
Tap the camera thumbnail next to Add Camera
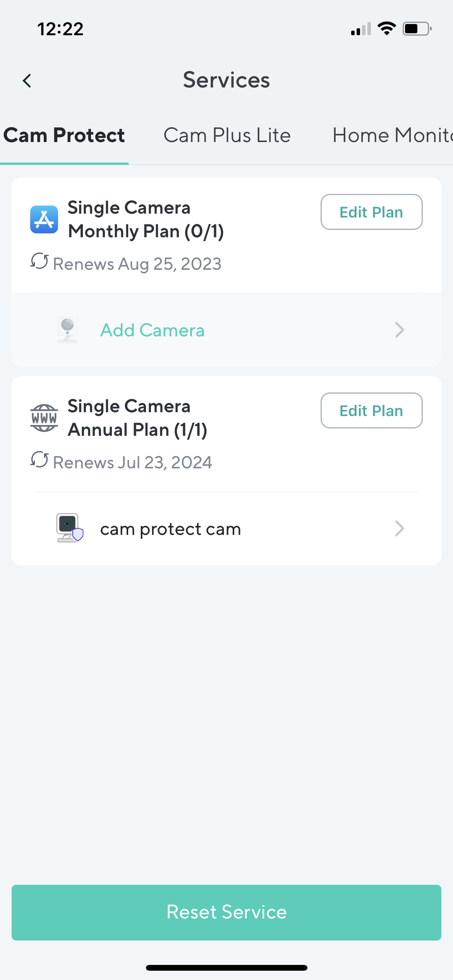(x=67, y=330)
